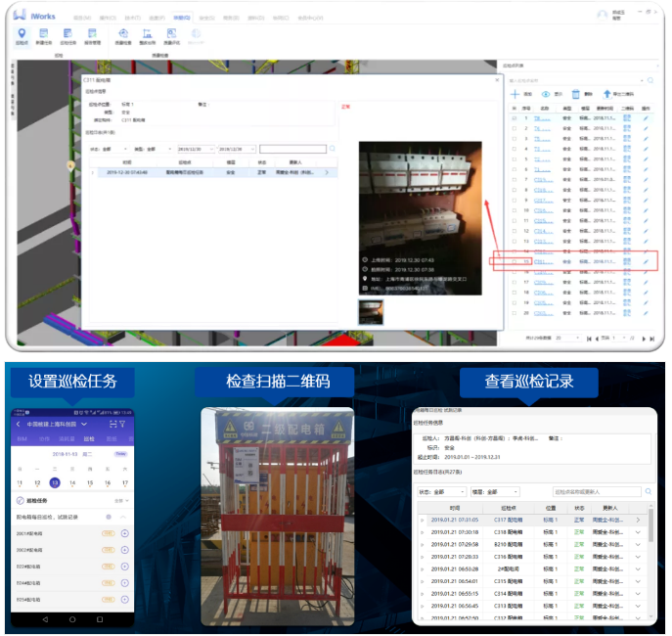
Task: Toggle the select-all checkbox in list header
Action: pyautogui.click(x=515, y=108)
